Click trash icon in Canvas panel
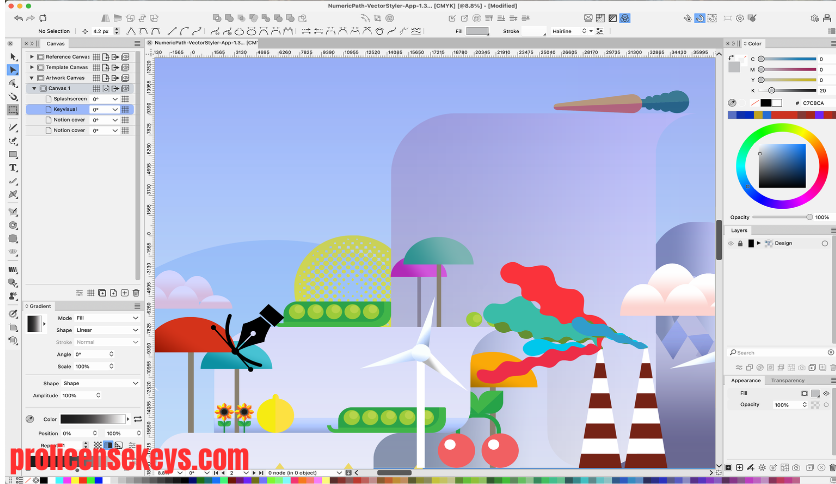Image resolution: width=836 pixels, height=484 pixels. (136, 293)
